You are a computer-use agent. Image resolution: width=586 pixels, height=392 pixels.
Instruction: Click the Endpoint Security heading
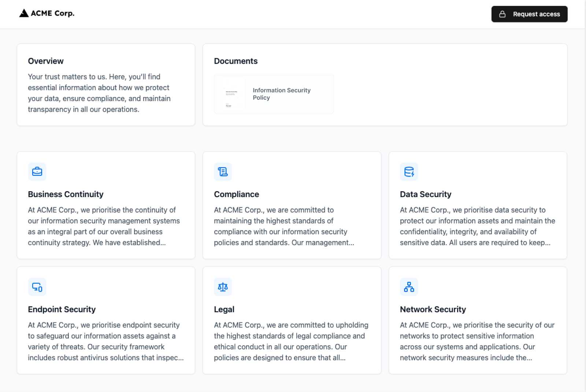click(62, 309)
